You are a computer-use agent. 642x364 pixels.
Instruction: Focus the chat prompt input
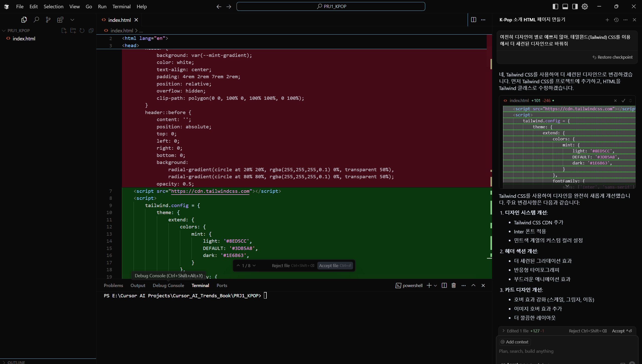[x=567, y=351]
